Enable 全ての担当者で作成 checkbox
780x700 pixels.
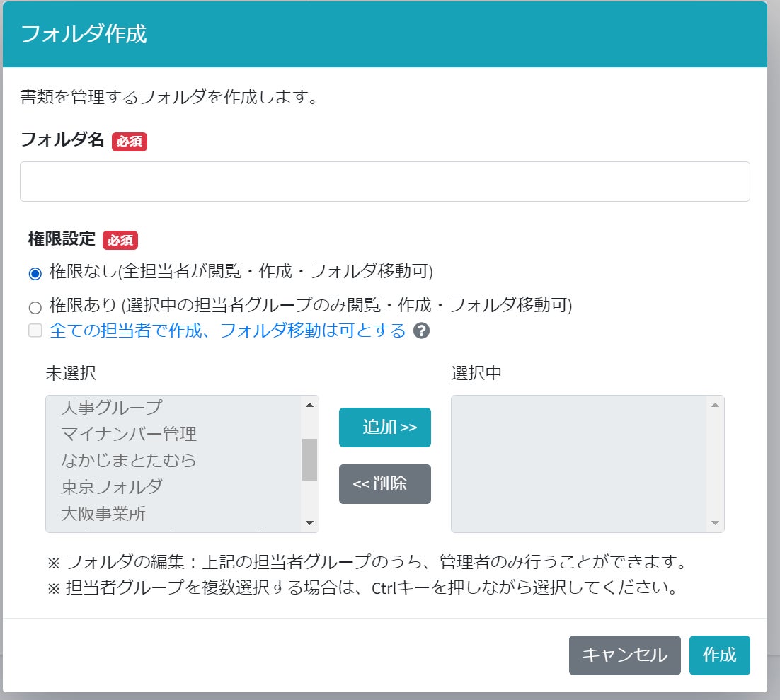35,331
